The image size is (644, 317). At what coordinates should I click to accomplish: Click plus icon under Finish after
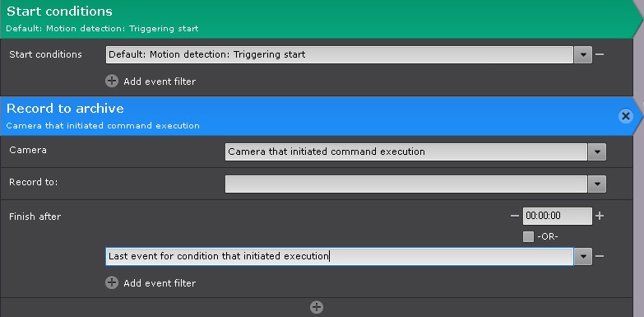point(112,282)
